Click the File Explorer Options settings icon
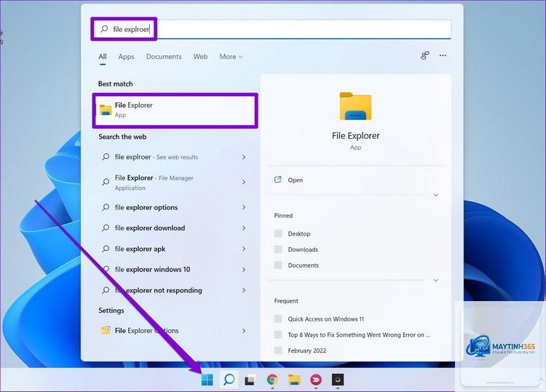 point(106,330)
